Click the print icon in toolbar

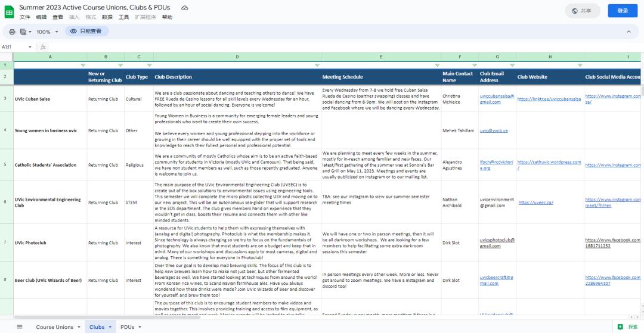click(x=13, y=32)
